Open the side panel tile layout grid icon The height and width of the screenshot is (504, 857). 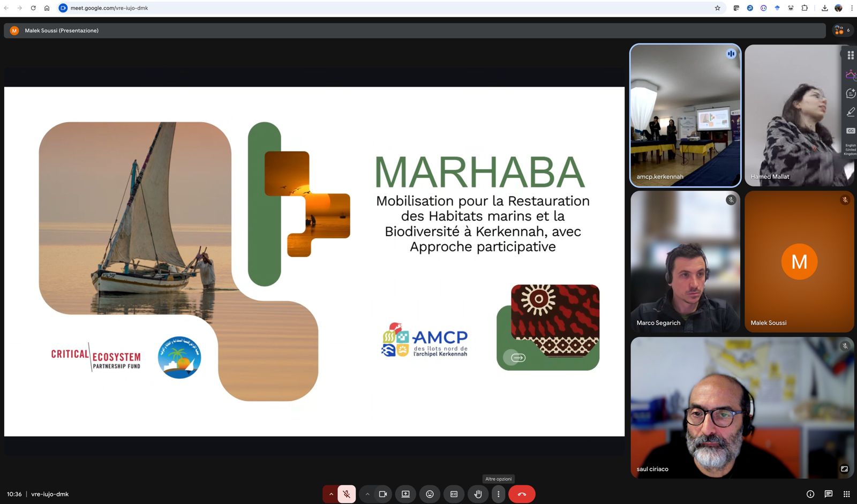coord(851,55)
